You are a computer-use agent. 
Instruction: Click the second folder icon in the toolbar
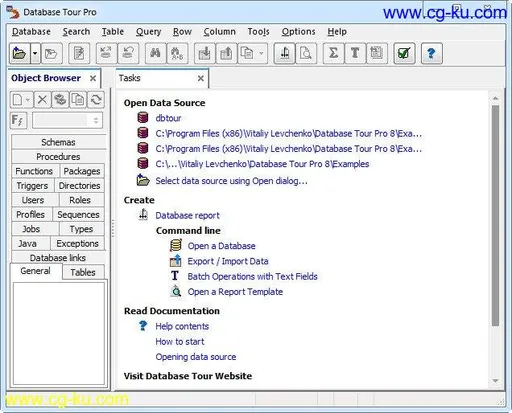(x=51, y=53)
